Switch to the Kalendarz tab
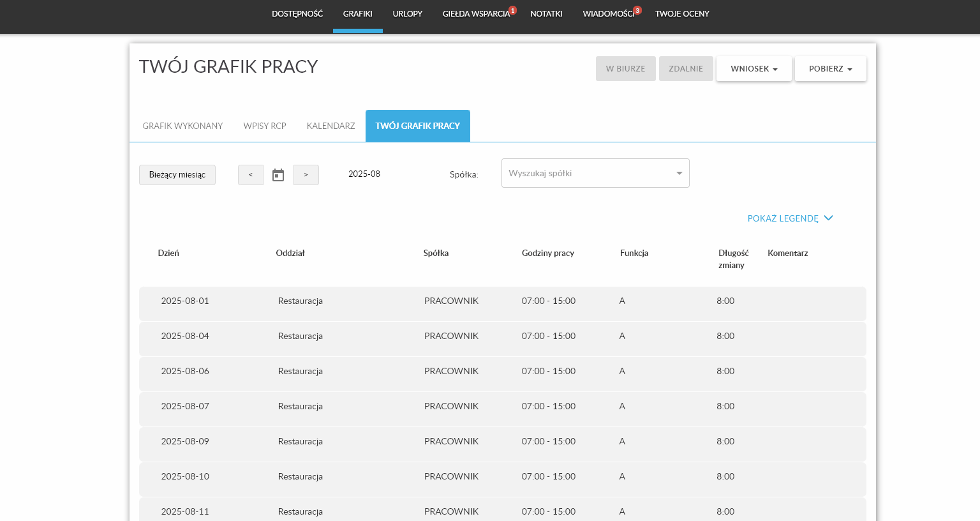 [x=330, y=126]
